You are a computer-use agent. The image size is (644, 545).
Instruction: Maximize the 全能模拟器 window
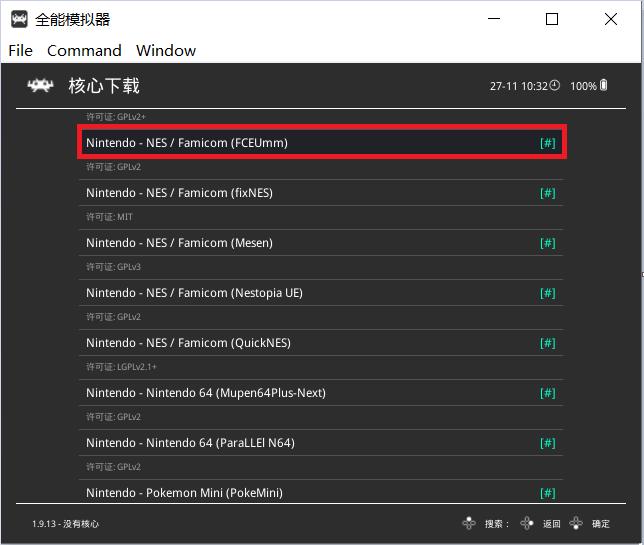point(552,19)
